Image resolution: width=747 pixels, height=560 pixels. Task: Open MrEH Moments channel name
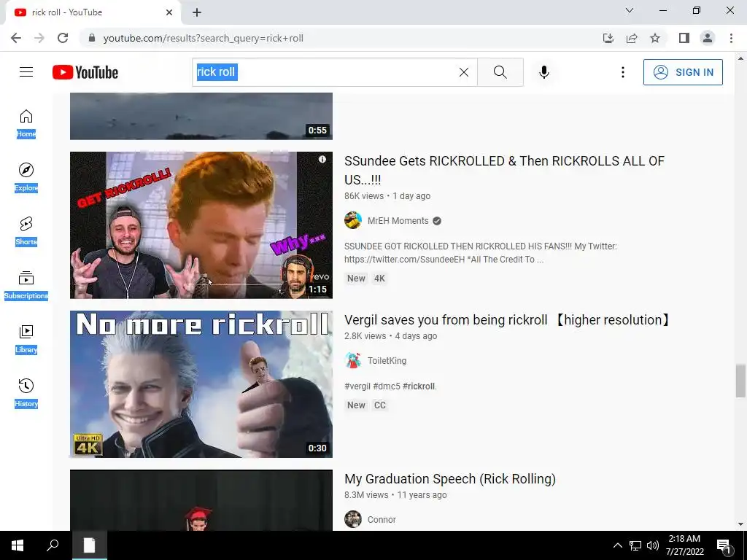(398, 221)
